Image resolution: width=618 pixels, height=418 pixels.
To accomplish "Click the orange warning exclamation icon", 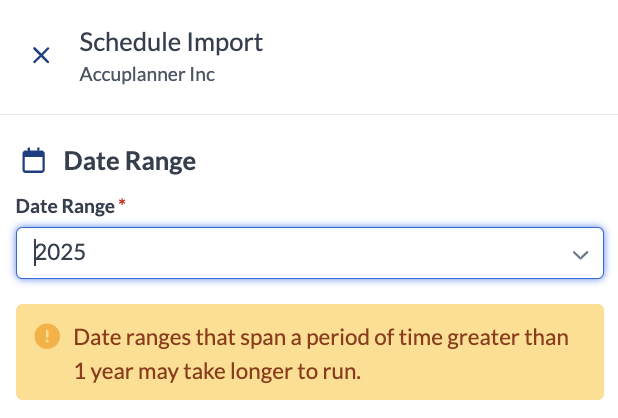I will click(x=46, y=336).
